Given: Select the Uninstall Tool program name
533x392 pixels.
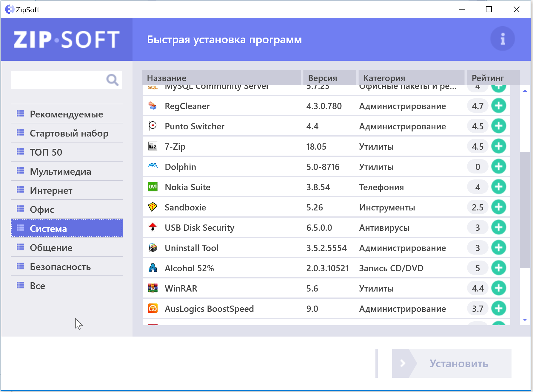Looking at the screenshot, I should click(192, 248).
